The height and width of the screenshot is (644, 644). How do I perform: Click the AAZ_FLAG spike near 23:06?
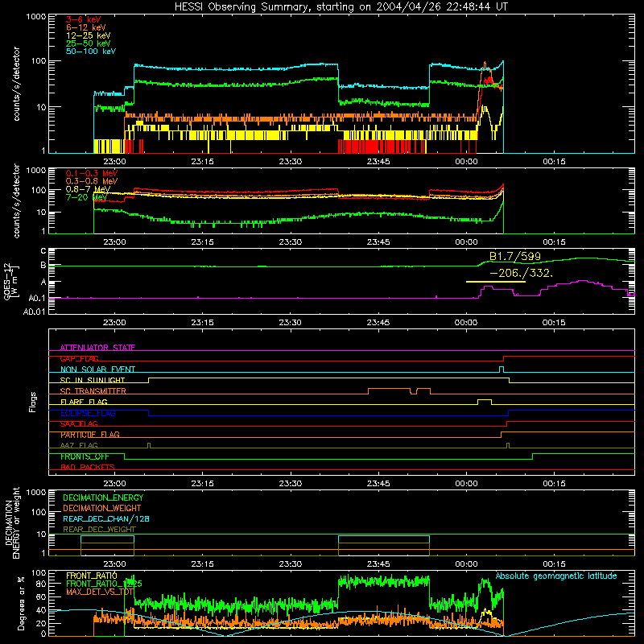(x=149, y=445)
